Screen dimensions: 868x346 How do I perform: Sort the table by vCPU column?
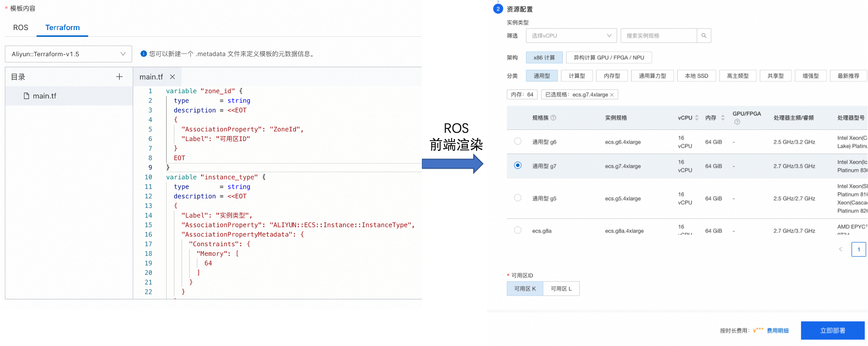[x=697, y=118]
